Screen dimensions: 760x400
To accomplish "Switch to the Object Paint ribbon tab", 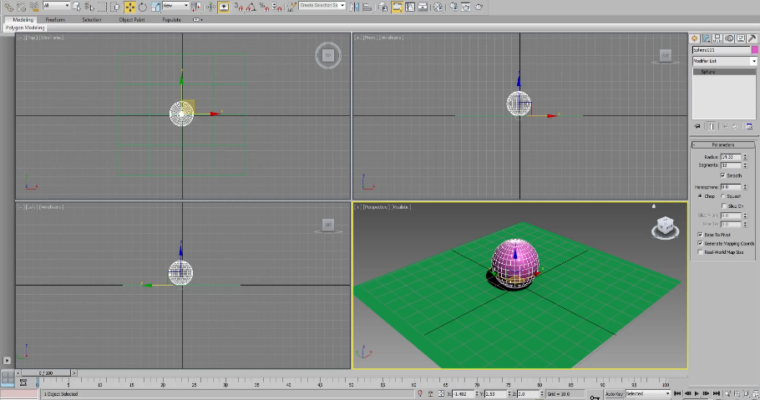I will pyautogui.click(x=132, y=20).
